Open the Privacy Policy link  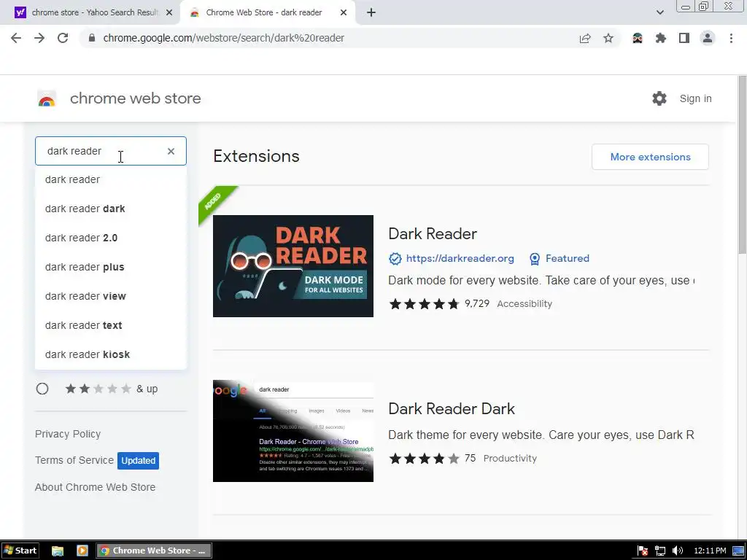click(x=68, y=434)
